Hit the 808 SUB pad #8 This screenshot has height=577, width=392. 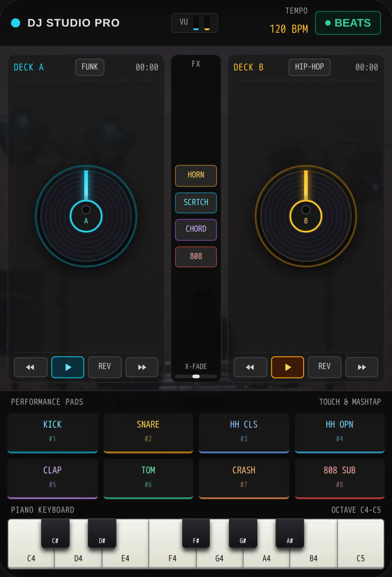340,479
